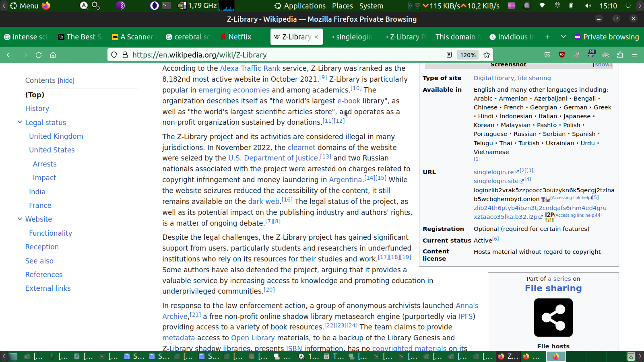Open the list all tabs dropdown arrow
The width and height of the screenshot is (644, 362).
pyautogui.click(x=563, y=37)
